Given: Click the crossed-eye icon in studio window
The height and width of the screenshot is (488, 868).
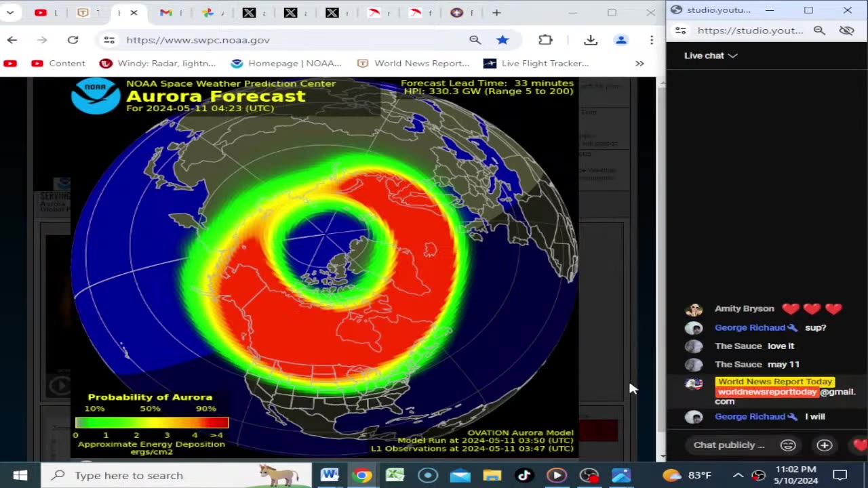Looking at the screenshot, I should (x=846, y=30).
